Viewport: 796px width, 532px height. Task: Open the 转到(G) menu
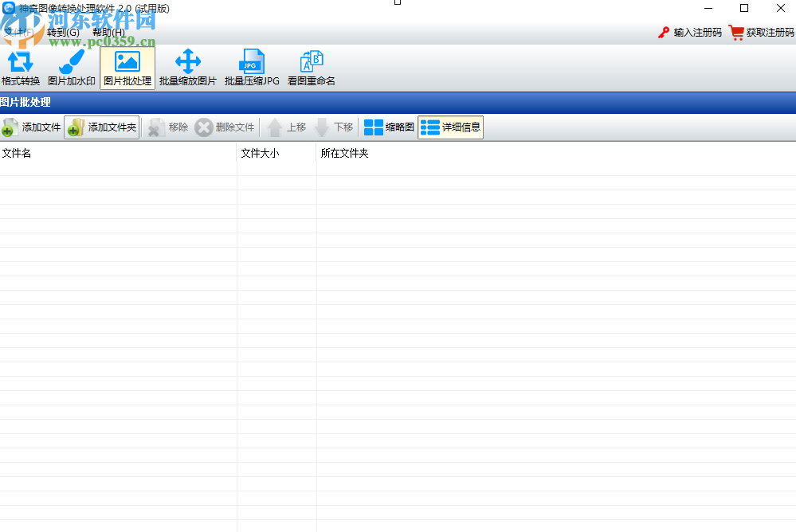pyautogui.click(x=63, y=33)
